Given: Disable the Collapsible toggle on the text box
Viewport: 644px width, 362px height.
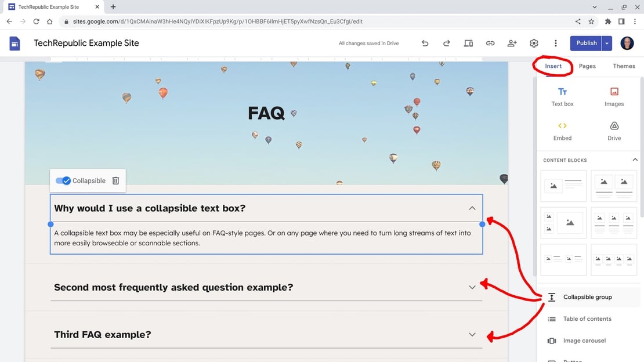Looking at the screenshot, I should [63, 180].
